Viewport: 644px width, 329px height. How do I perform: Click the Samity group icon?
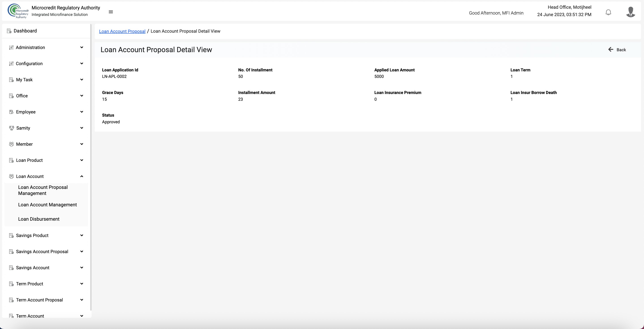click(x=11, y=128)
